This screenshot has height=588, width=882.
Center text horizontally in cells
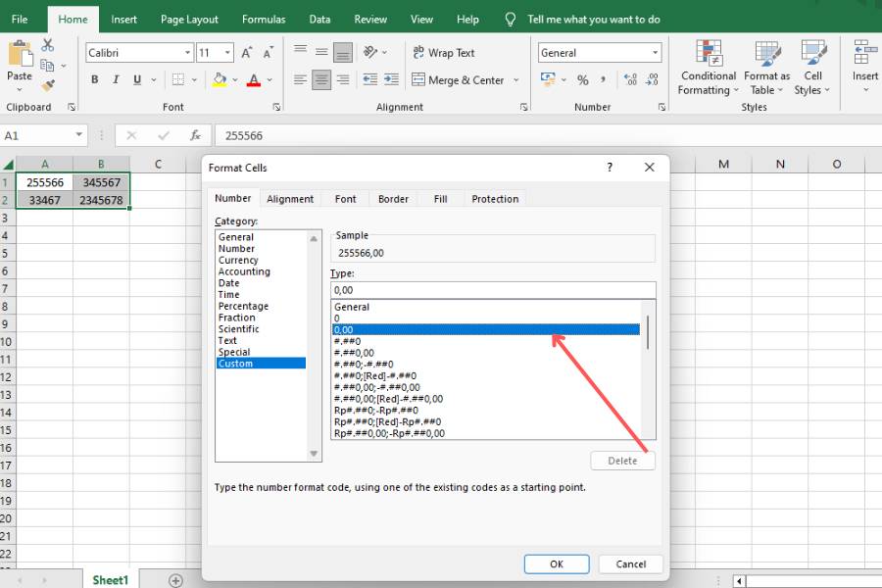[x=321, y=80]
